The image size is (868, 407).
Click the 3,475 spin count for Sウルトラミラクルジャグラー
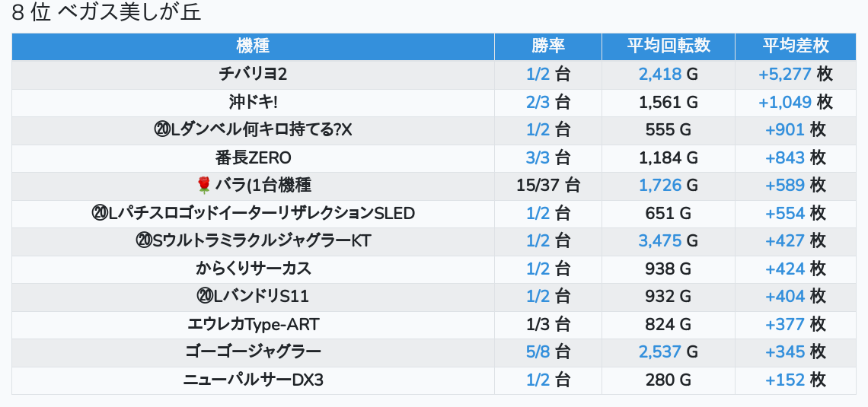659,241
